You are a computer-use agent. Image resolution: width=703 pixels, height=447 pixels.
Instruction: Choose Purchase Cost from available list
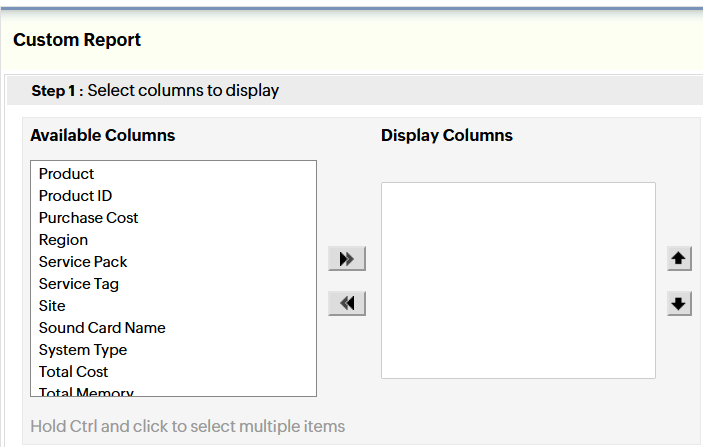88,218
